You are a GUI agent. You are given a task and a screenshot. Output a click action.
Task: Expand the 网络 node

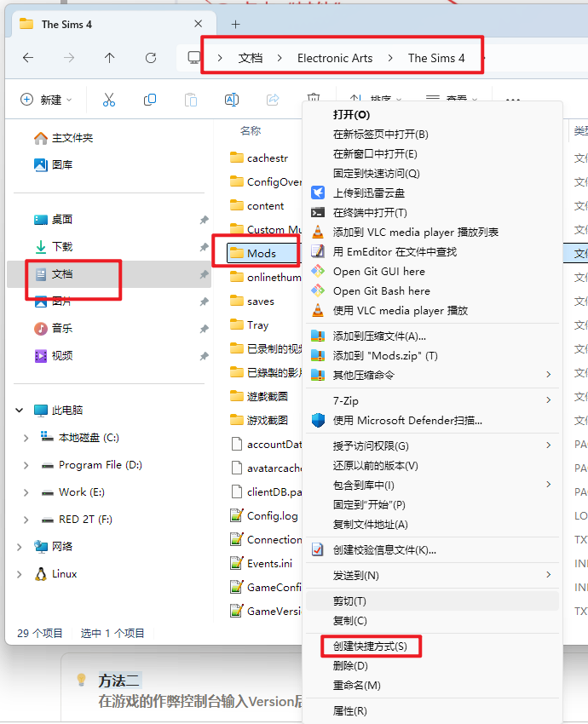click(19, 547)
